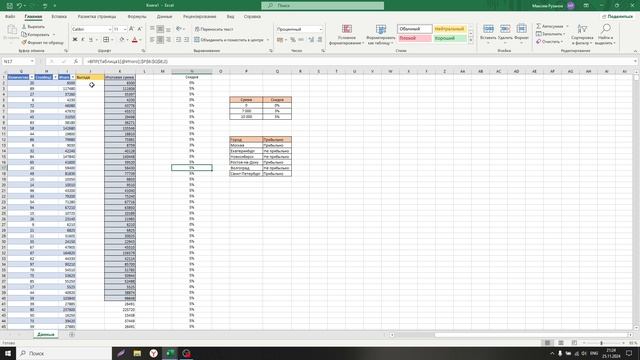Click the increase decimal places icon
Screen dimensions: 640x360
311,40
